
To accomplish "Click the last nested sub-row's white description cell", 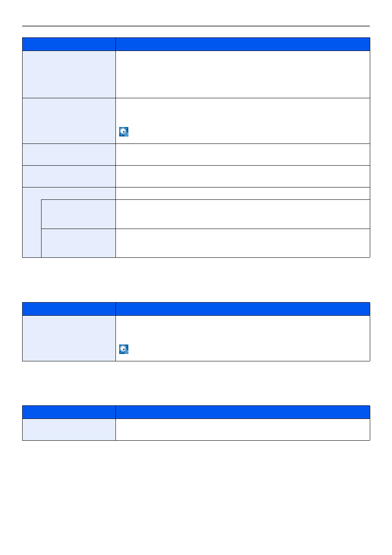I will pyautogui.click(x=243, y=243).
